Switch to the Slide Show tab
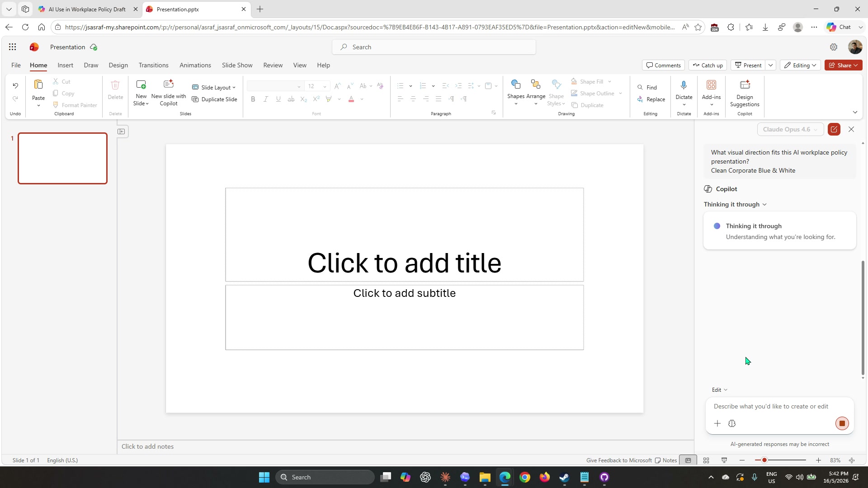Screen dimensions: 868x488 tap(237, 66)
